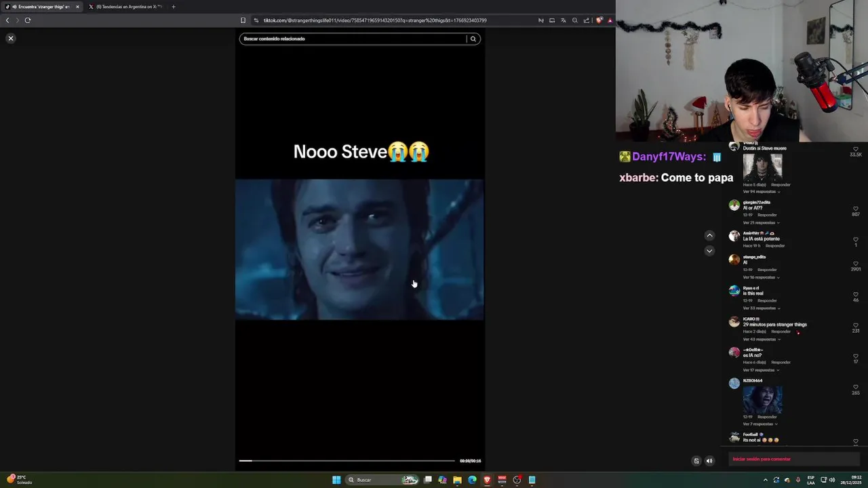The image size is (868, 488).
Task: Close the TikTok video viewer with X
Action: [x=11, y=39]
